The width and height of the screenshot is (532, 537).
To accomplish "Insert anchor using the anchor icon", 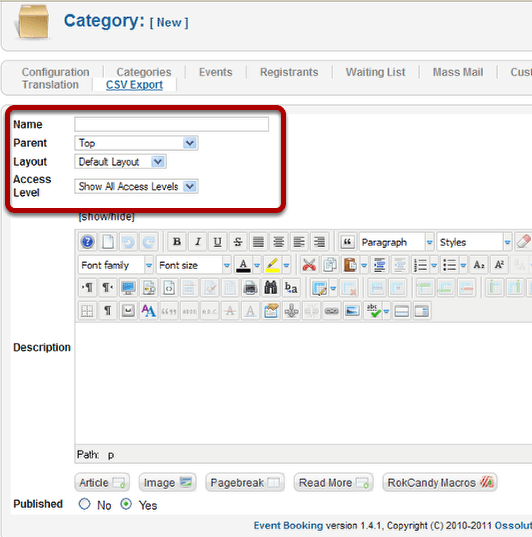I will click(291, 311).
